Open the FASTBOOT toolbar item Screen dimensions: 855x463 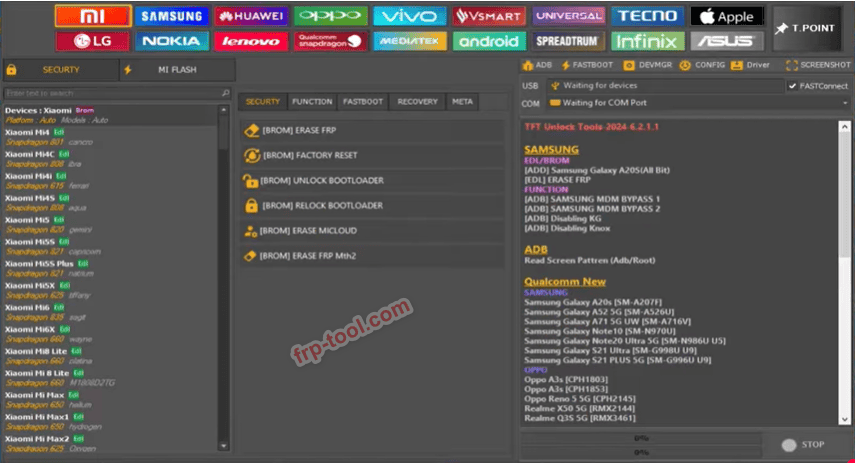(587, 65)
